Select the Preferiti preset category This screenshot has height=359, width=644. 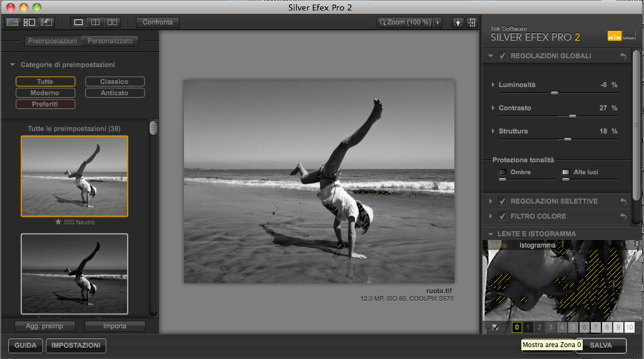point(45,104)
